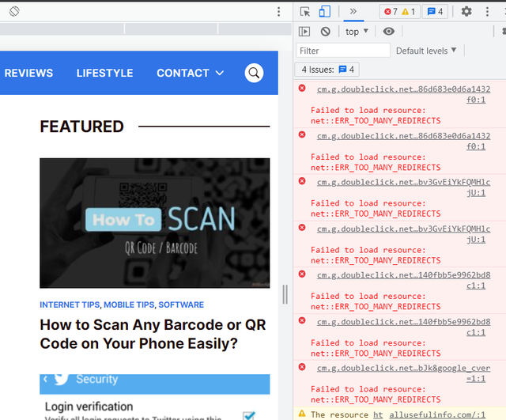Activate the inspect element picker
This screenshot has height=420, width=506.
[x=305, y=12]
